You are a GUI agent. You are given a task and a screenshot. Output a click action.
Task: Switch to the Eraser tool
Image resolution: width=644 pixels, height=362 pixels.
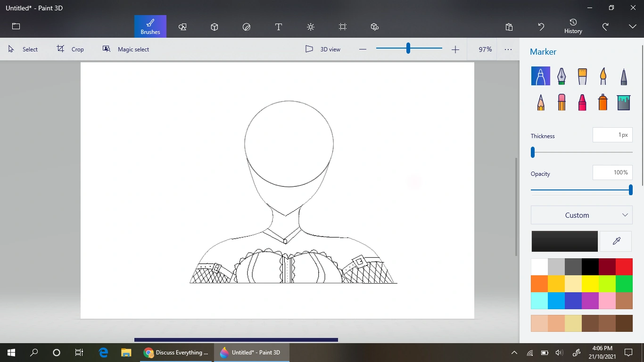coord(561,102)
